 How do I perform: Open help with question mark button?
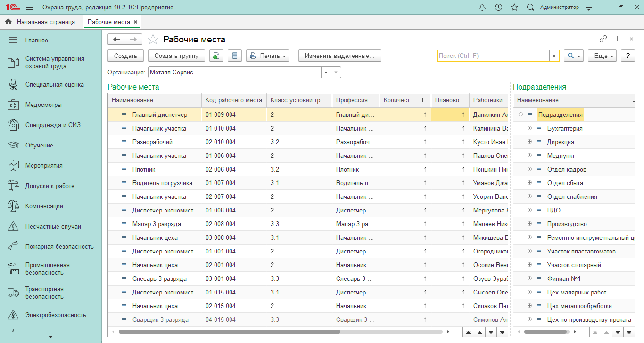point(627,56)
